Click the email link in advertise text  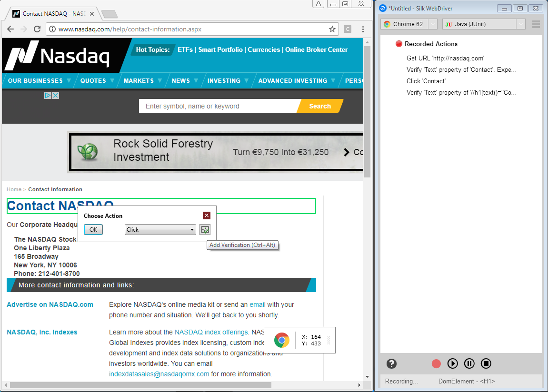pyautogui.click(x=257, y=304)
